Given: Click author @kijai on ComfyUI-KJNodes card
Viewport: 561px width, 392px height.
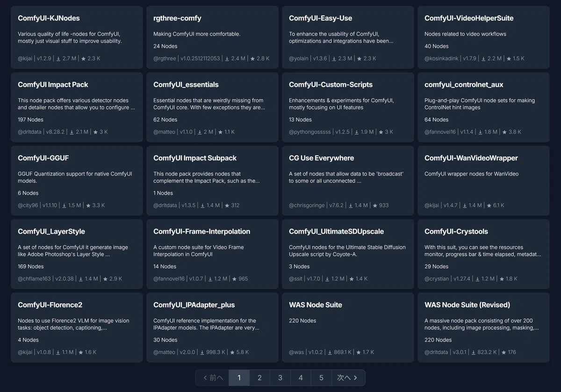Looking at the screenshot, I should coord(25,59).
